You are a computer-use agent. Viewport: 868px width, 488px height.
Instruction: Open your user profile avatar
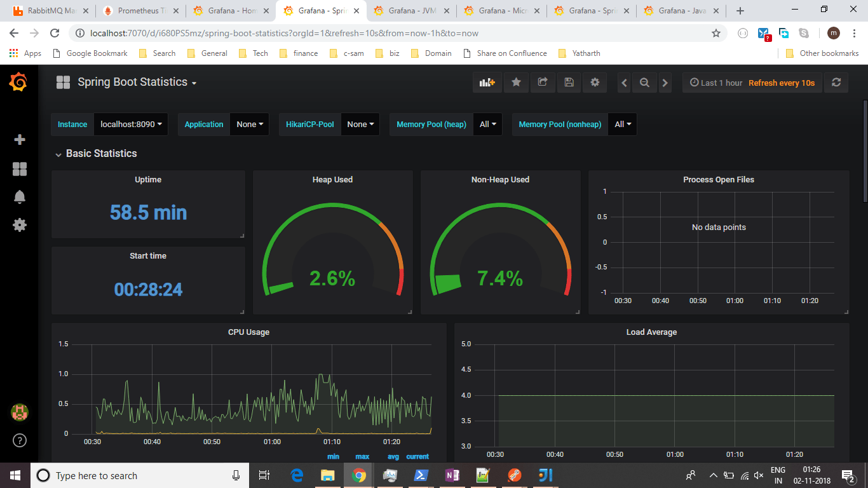(x=19, y=412)
